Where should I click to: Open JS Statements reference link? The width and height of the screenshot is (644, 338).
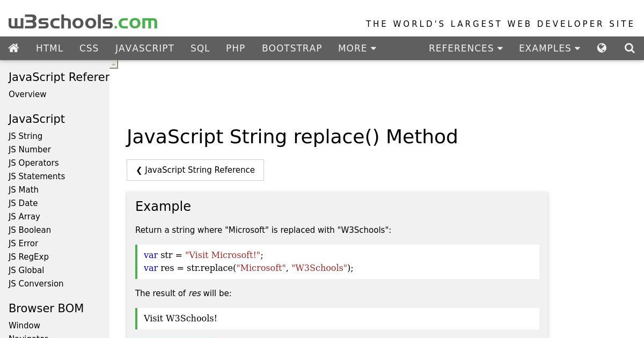pyautogui.click(x=36, y=177)
